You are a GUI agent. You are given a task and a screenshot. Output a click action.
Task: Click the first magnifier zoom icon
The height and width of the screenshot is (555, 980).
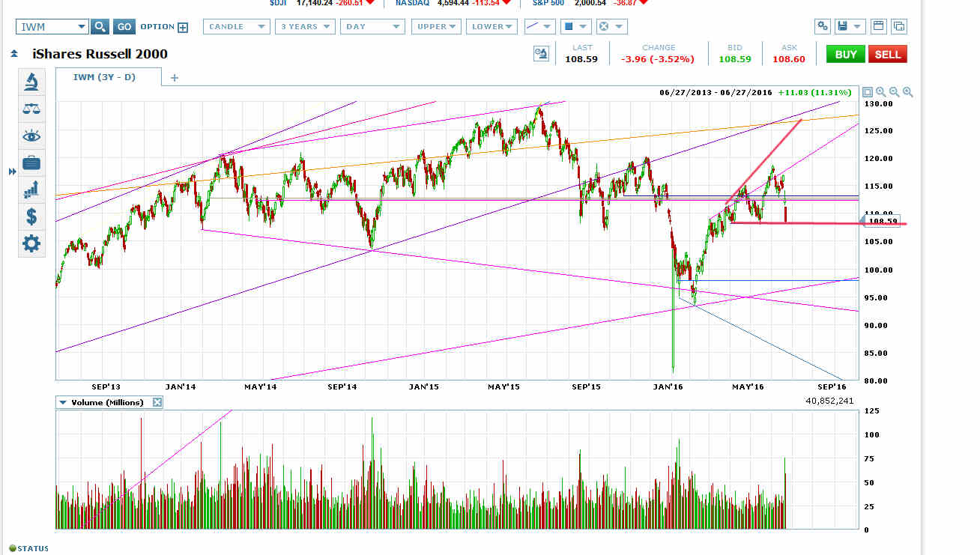[x=881, y=92]
